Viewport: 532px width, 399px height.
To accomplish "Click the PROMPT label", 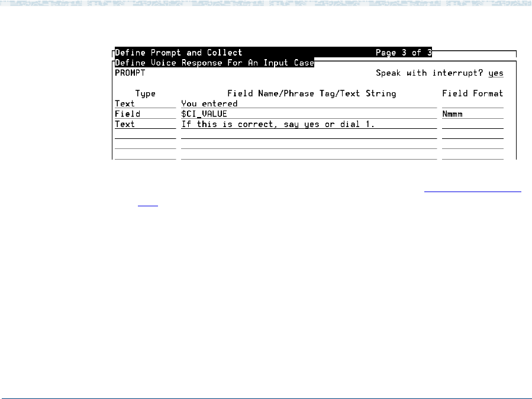I will pos(130,73).
